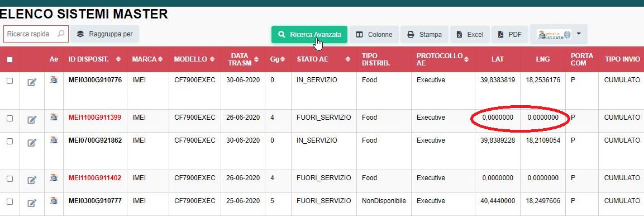Screen dimensions: 644x216
Task: Select device ID MEI0300G910777
Action: (96, 201)
